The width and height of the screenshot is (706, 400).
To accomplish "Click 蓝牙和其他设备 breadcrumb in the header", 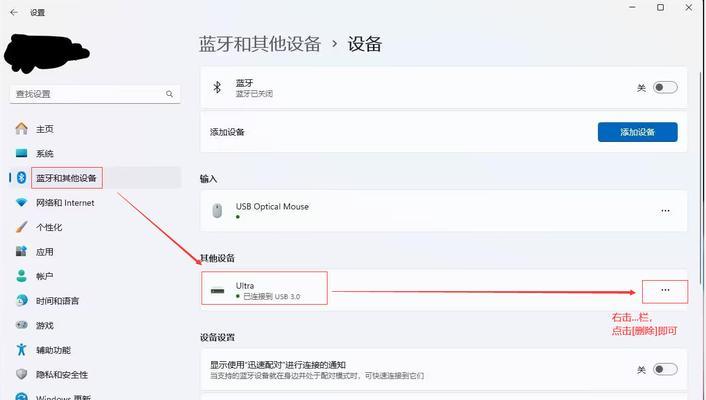I will (x=260, y=44).
